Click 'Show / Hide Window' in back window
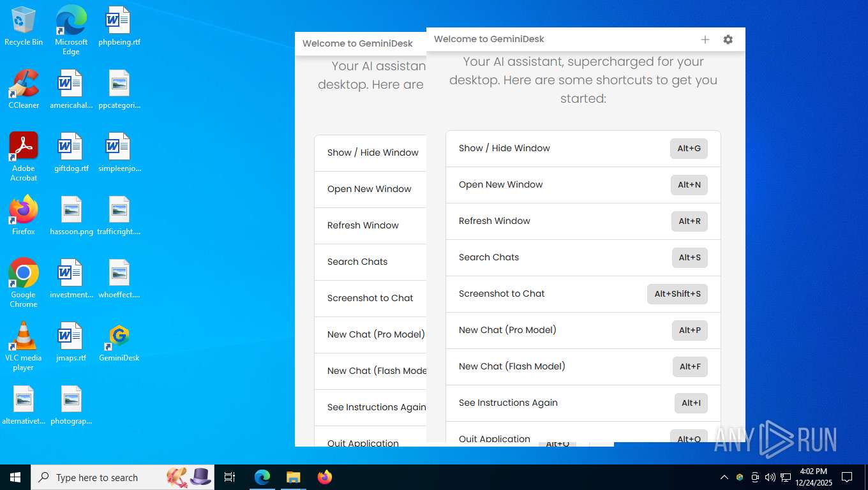 pyautogui.click(x=373, y=152)
